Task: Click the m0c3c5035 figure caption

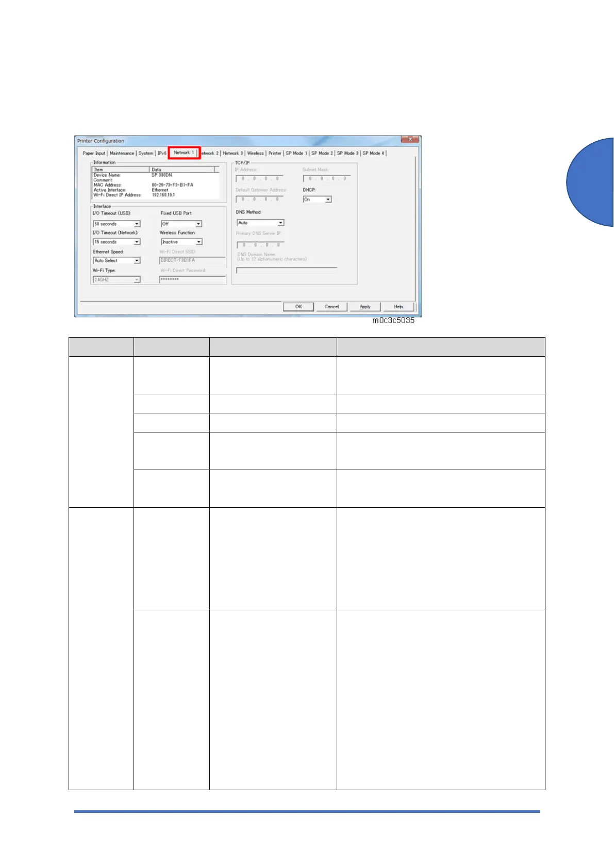Action: (393, 321)
